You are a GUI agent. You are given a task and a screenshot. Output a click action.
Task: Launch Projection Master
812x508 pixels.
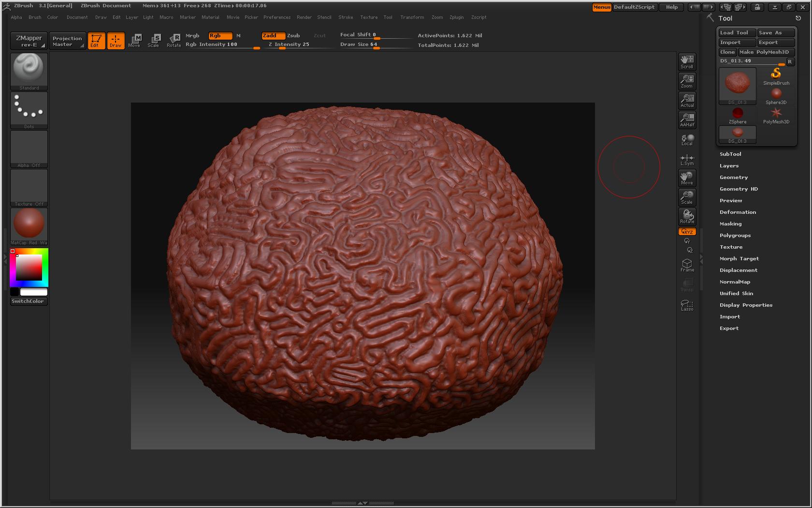(67, 41)
